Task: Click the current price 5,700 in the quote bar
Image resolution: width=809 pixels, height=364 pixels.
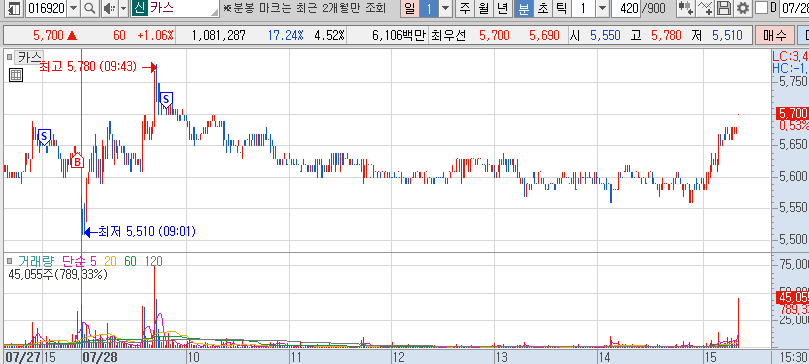Action: [x=48, y=36]
